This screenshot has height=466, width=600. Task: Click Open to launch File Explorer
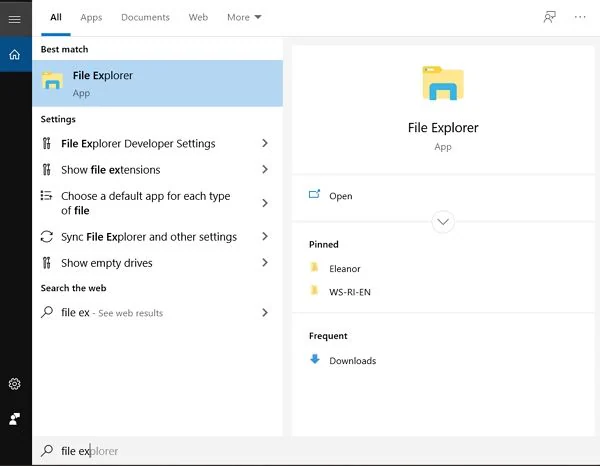point(340,196)
